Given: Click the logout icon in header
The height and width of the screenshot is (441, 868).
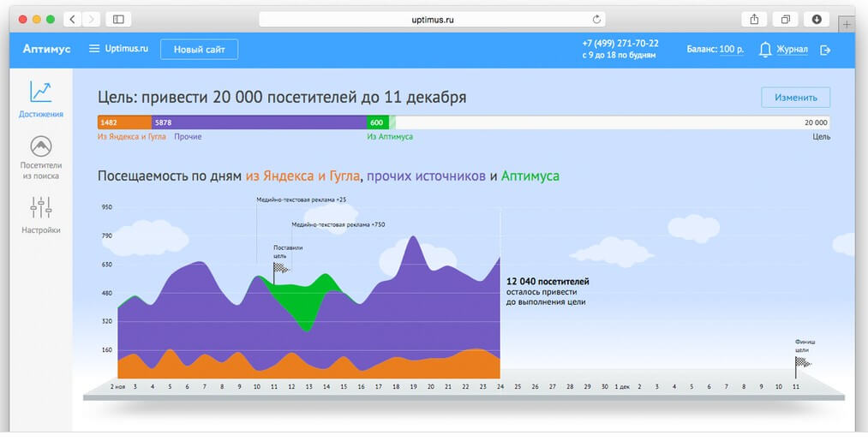Looking at the screenshot, I should pos(825,50).
